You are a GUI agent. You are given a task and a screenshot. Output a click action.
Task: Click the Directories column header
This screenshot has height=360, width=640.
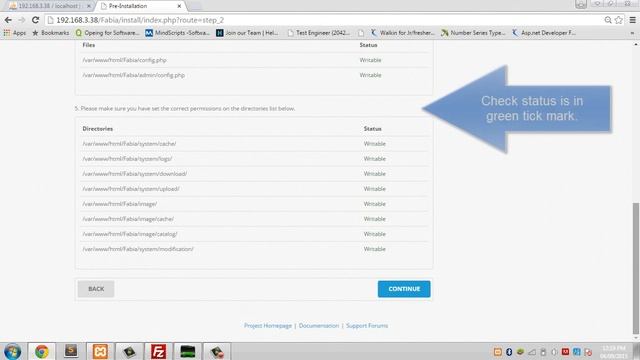98,129
